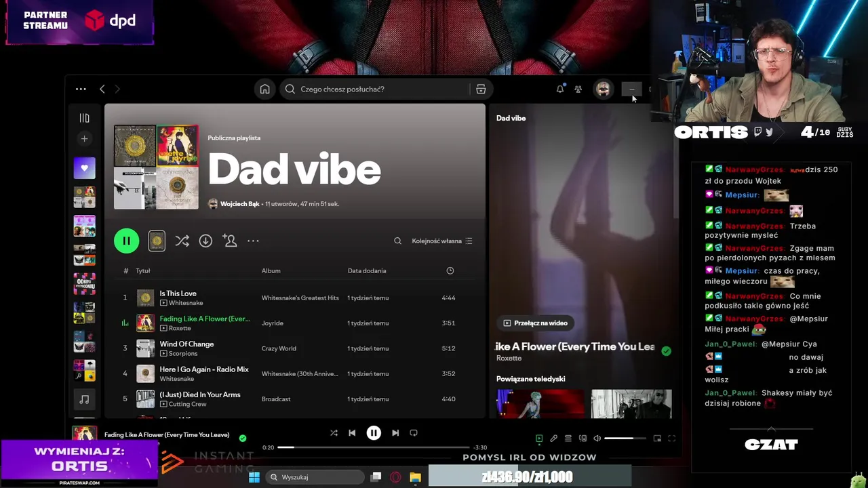The image size is (868, 488).
Task: Open more options for Dad vibe playlist
Action: pos(253,241)
